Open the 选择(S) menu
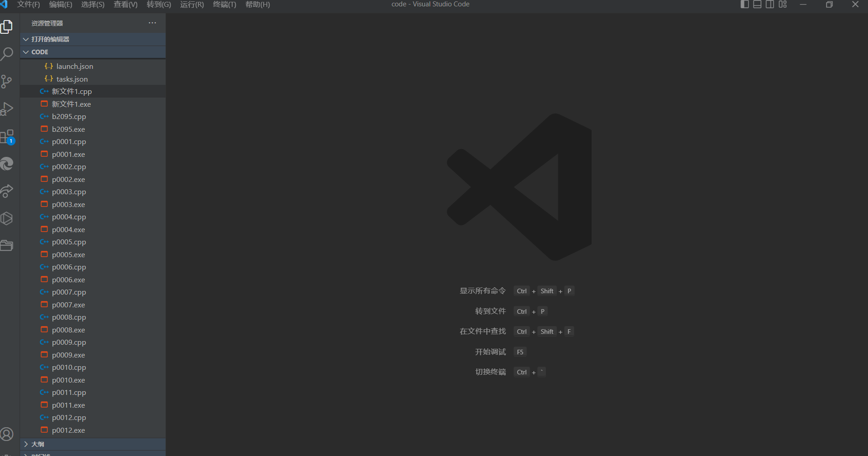The height and width of the screenshot is (456, 868). (93, 5)
